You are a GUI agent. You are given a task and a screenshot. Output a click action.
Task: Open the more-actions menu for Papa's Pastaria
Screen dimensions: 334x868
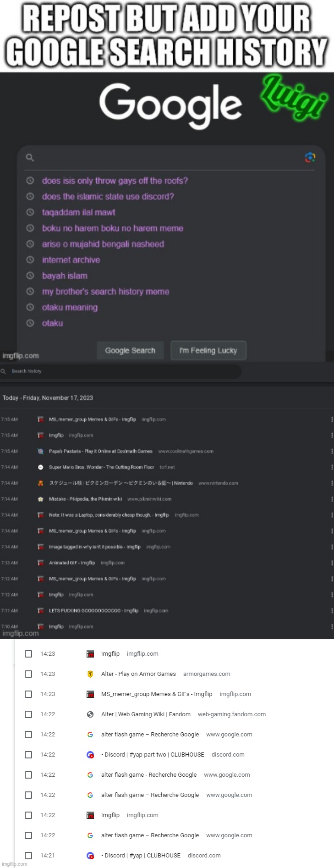pos(332,451)
